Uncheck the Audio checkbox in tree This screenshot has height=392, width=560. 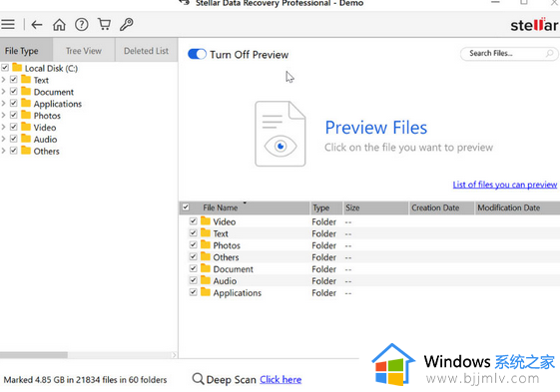click(14, 139)
